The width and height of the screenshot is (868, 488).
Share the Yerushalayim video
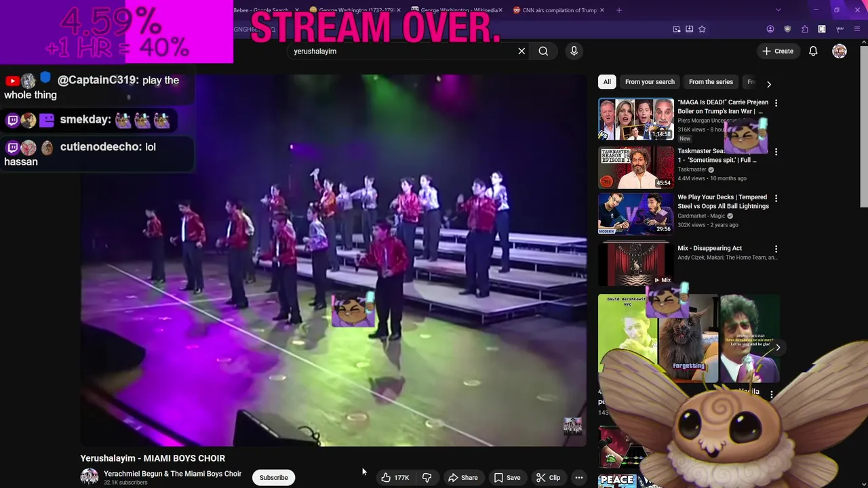click(463, 478)
